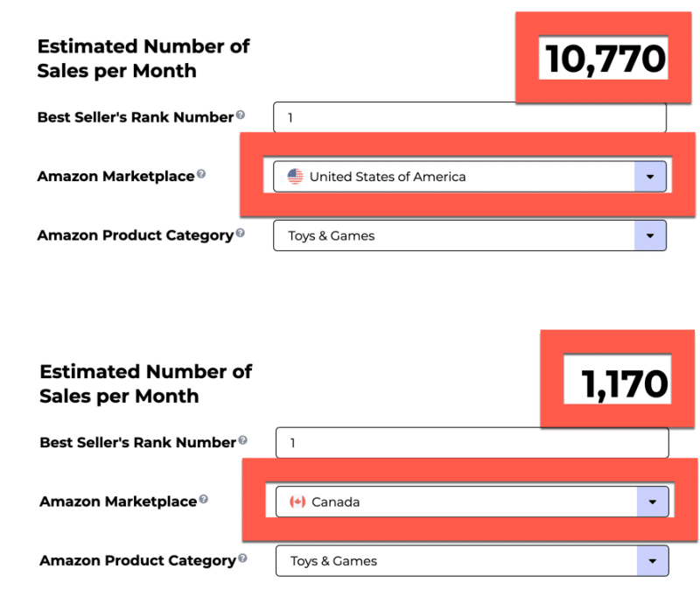
Task: Click the Amazon Product Category help icon
Action: click(238, 234)
